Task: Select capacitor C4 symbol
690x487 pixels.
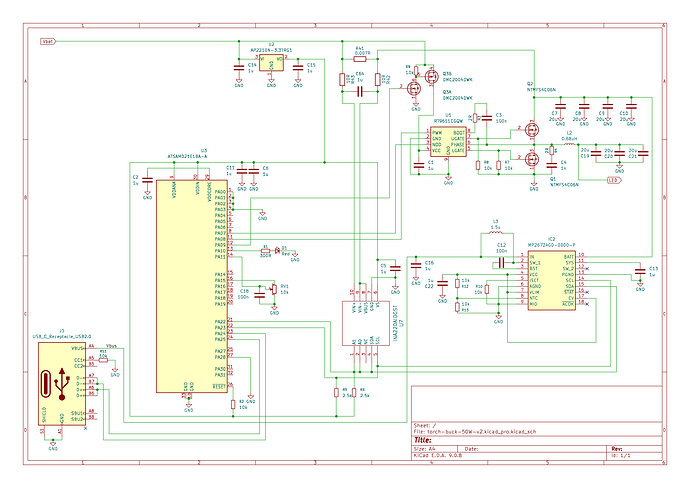Action: click(552, 165)
